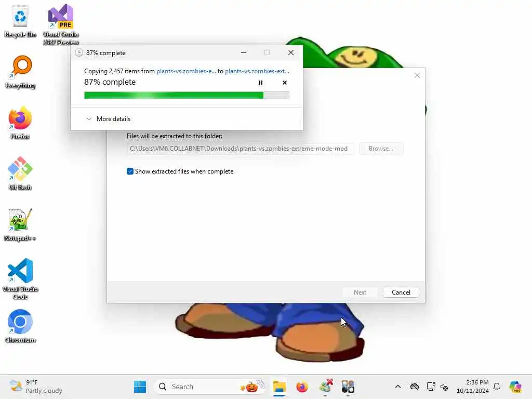Close the 87% complete copy window
532x399 pixels.
(291, 52)
